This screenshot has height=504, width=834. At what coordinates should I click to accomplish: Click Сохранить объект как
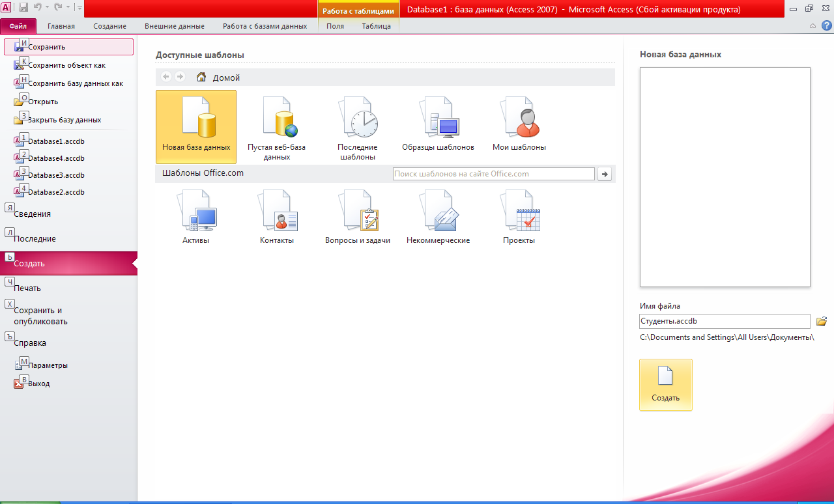click(68, 65)
